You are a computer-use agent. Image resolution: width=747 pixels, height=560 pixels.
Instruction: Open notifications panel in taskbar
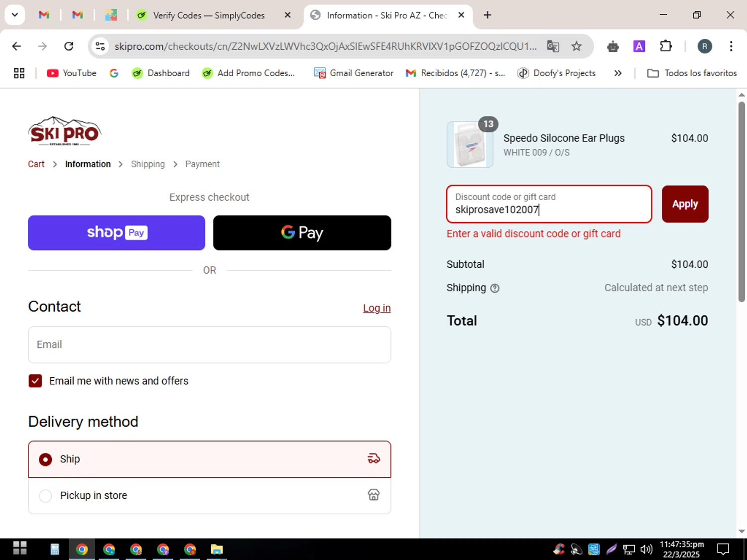(723, 550)
